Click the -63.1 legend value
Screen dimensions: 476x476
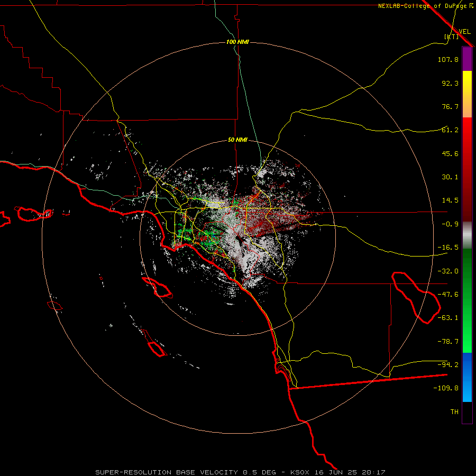(x=448, y=318)
